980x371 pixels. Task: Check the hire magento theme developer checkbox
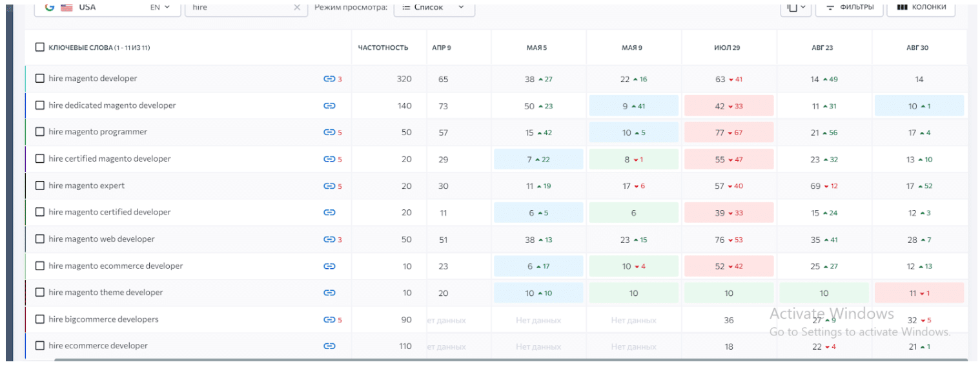pyautogui.click(x=40, y=292)
